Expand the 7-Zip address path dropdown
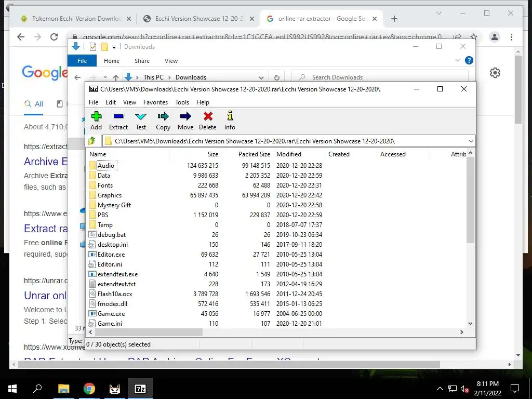 [x=471, y=141]
